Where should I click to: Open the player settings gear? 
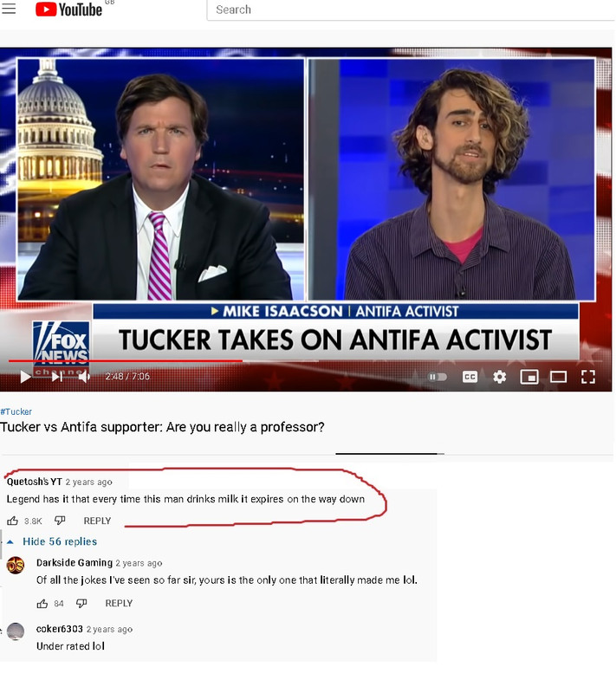[499, 377]
